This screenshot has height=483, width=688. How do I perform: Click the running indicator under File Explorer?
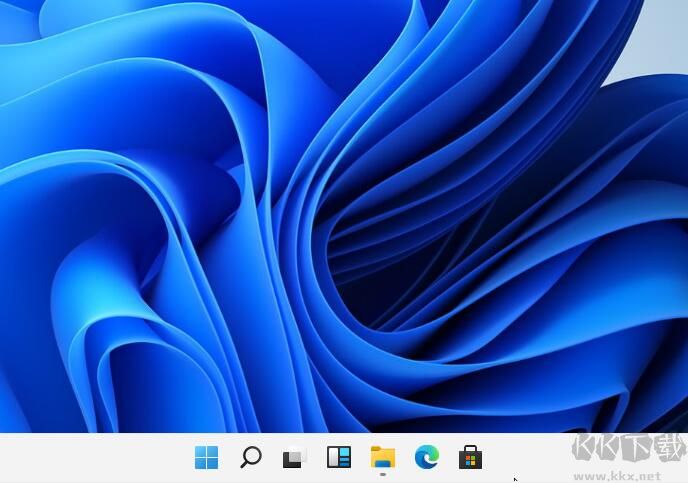pos(383,473)
